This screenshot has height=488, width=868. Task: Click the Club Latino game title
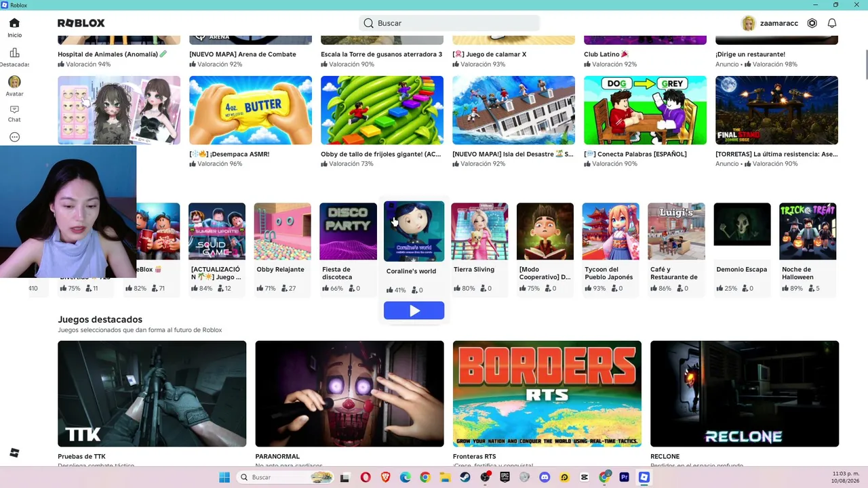pyautogui.click(x=606, y=54)
